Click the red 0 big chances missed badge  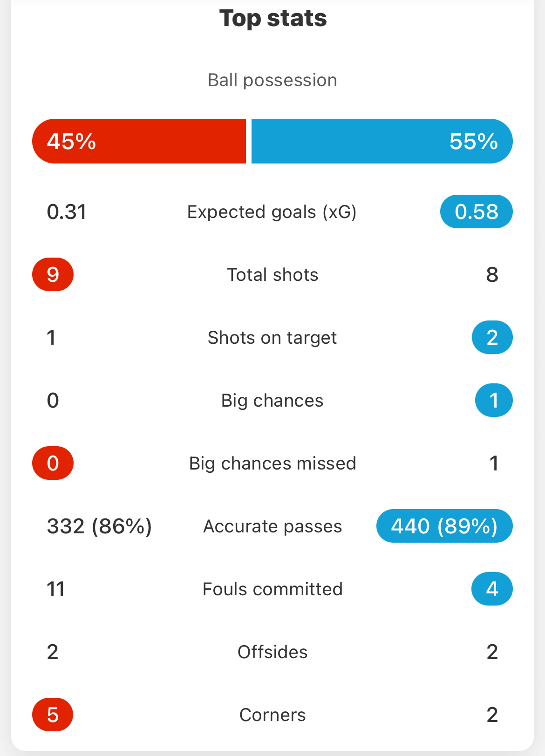click(53, 463)
